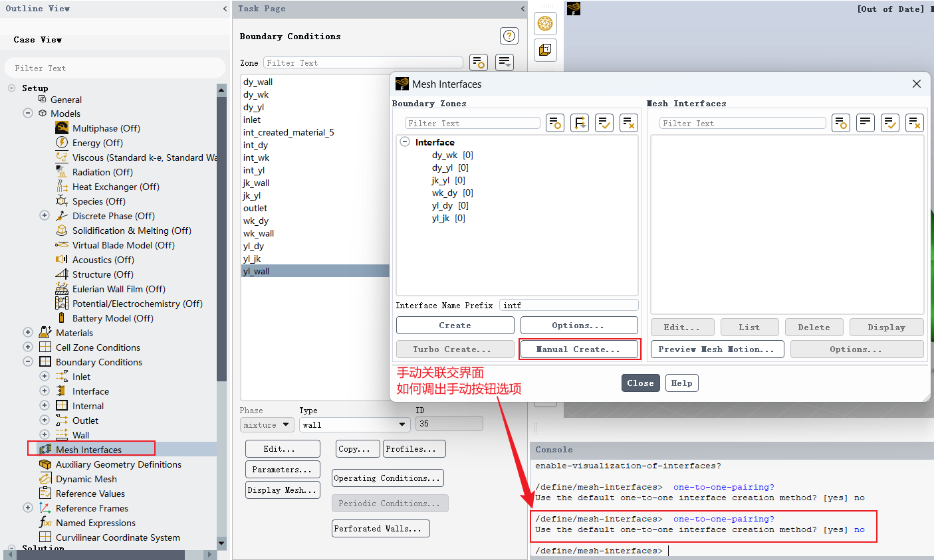Viewport: 934px width, 560px height.
Task: Open the Phase mixture dropdown
Action: [267, 424]
